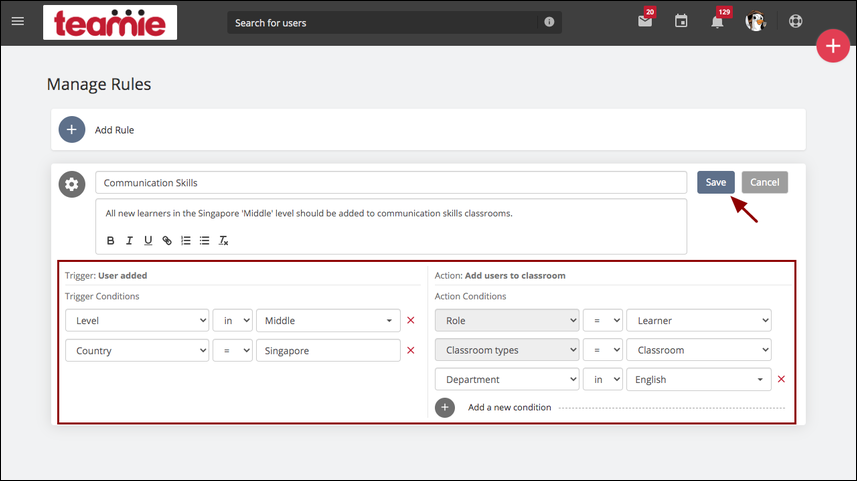Viewport: 857px width, 481px height.
Task: Open the operator dropdown for Classroom types
Action: [x=602, y=350]
